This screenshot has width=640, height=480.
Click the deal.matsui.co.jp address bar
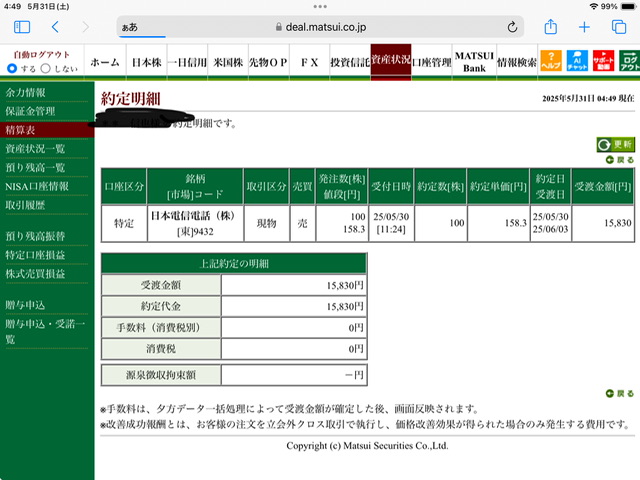coord(320,27)
